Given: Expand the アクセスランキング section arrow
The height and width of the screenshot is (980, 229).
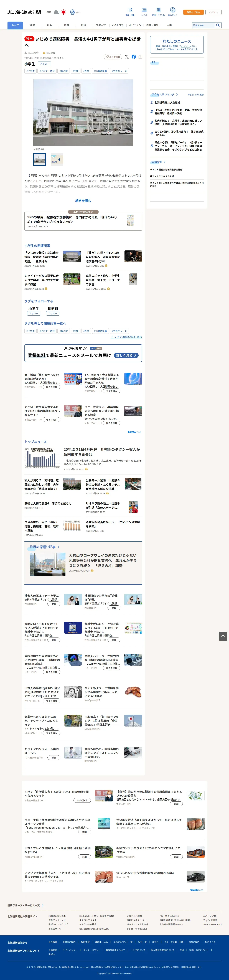Looking at the screenshot, I should [x=177, y=94].
